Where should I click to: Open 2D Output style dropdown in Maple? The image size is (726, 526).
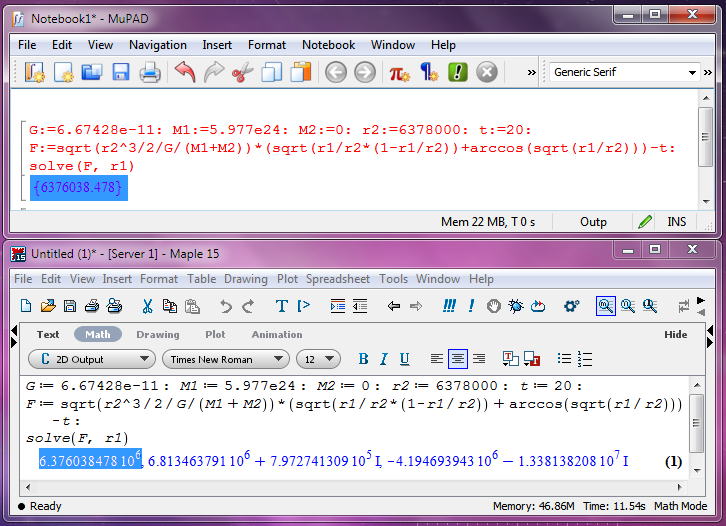tap(92, 359)
